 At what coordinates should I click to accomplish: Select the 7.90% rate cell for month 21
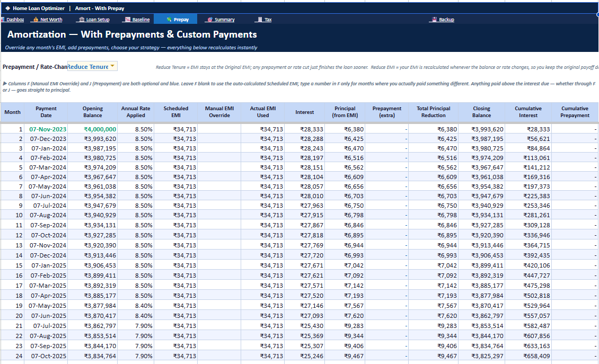click(136, 326)
